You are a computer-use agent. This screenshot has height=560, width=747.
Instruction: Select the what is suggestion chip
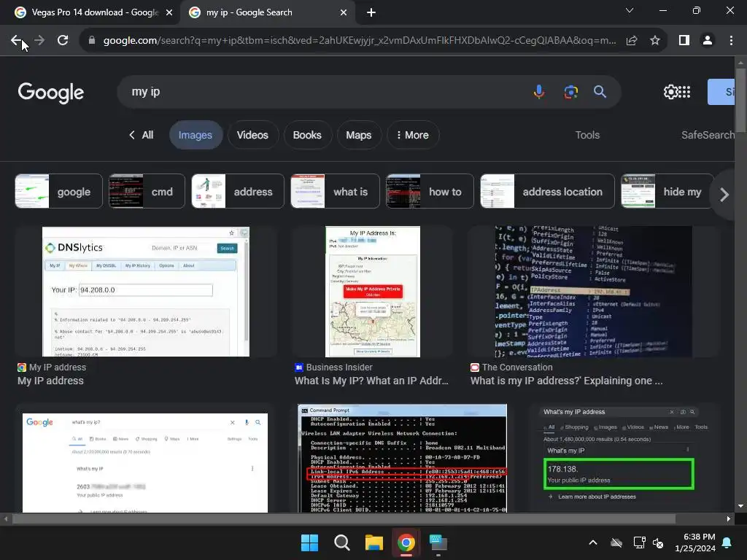[335, 192]
